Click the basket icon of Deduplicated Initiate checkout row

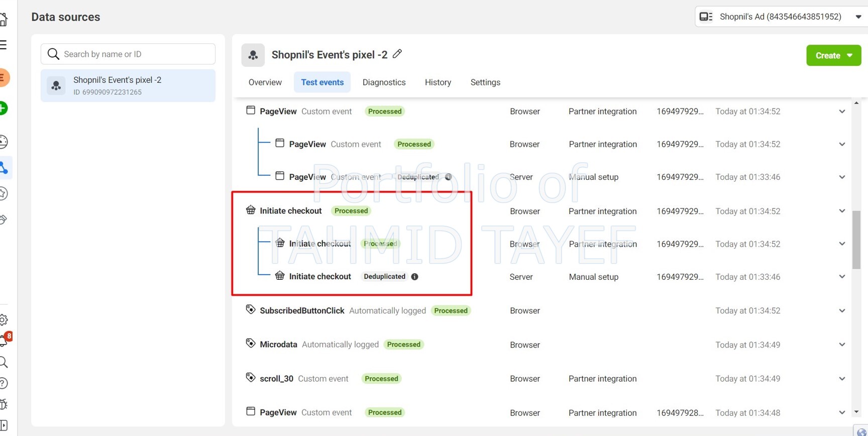coord(280,276)
